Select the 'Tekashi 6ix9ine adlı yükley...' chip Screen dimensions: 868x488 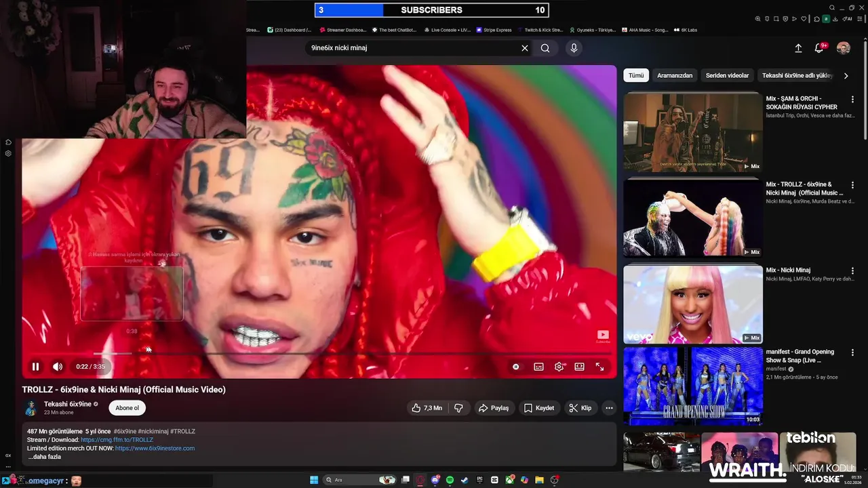pyautogui.click(x=797, y=76)
